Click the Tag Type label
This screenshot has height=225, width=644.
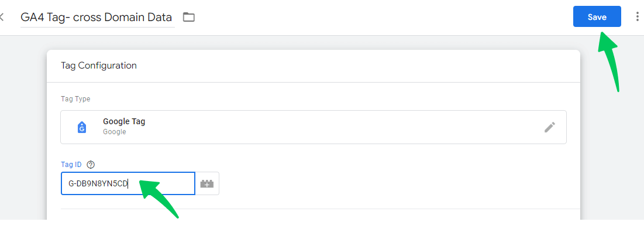75,99
